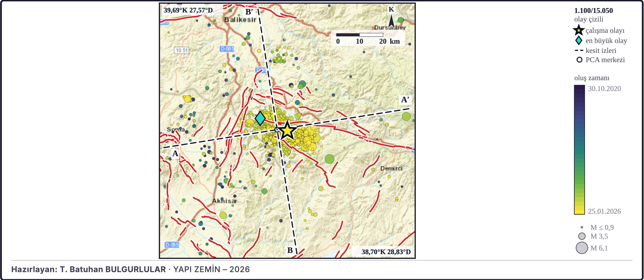Click the occurrence time color bar gradient

tap(579, 150)
